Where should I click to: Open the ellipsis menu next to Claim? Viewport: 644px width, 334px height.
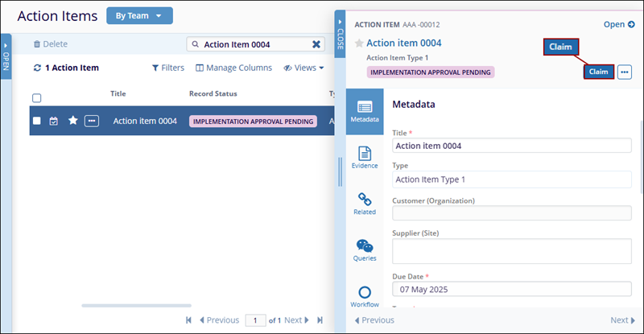625,72
